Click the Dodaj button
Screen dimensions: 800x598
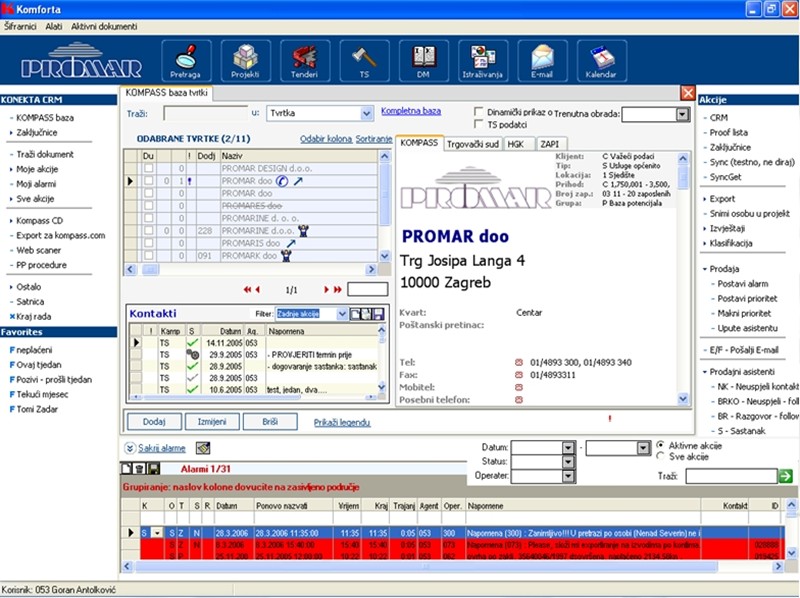click(154, 421)
